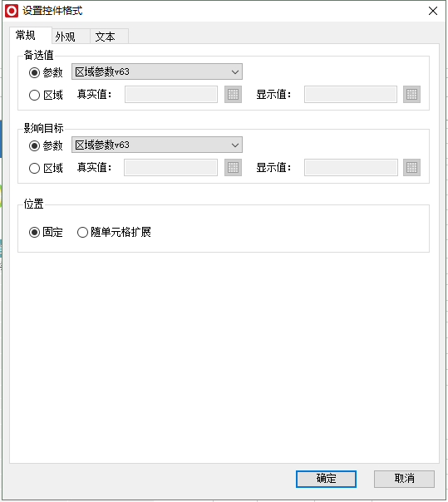Screen dimensions: 448x502
Task: Close the 设置控件格式 dialog
Action: [x=433, y=11]
